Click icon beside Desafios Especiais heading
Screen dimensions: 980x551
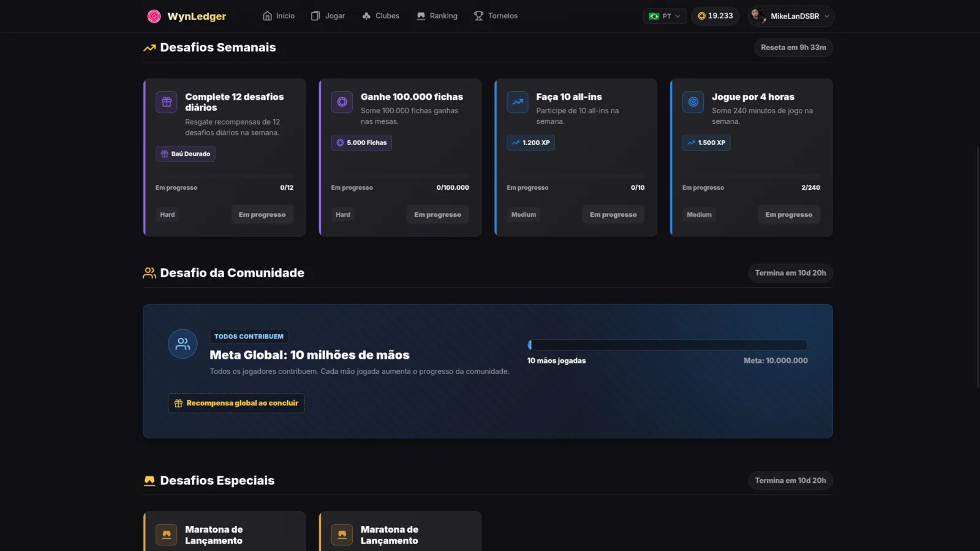click(149, 481)
